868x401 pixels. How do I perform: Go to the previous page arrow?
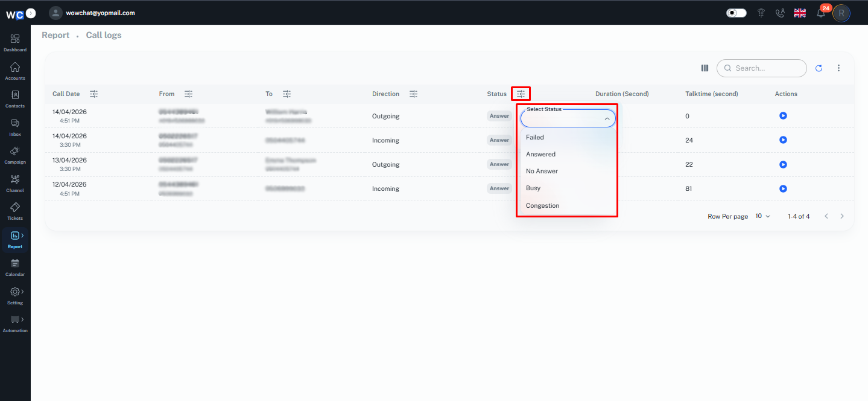pyautogui.click(x=826, y=216)
